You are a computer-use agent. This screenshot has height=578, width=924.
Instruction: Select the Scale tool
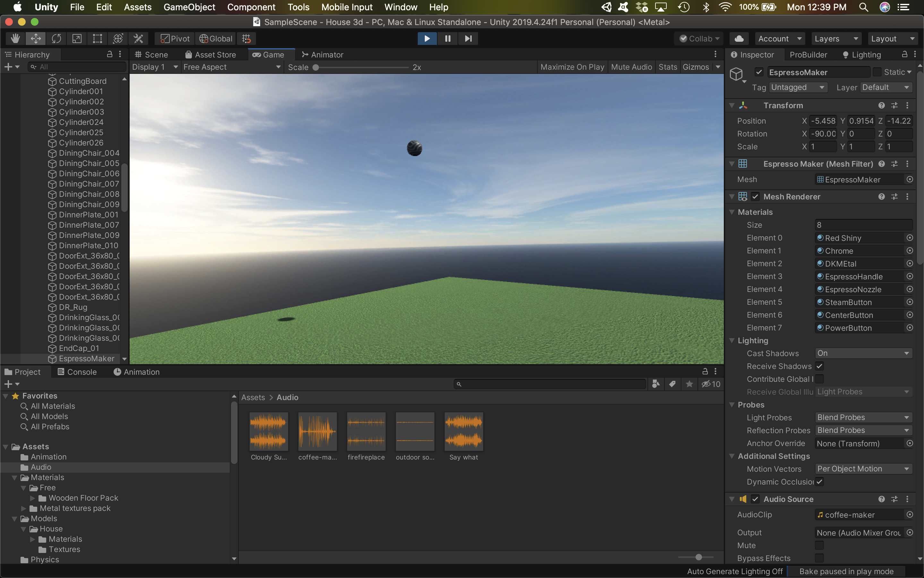[x=77, y=39]
